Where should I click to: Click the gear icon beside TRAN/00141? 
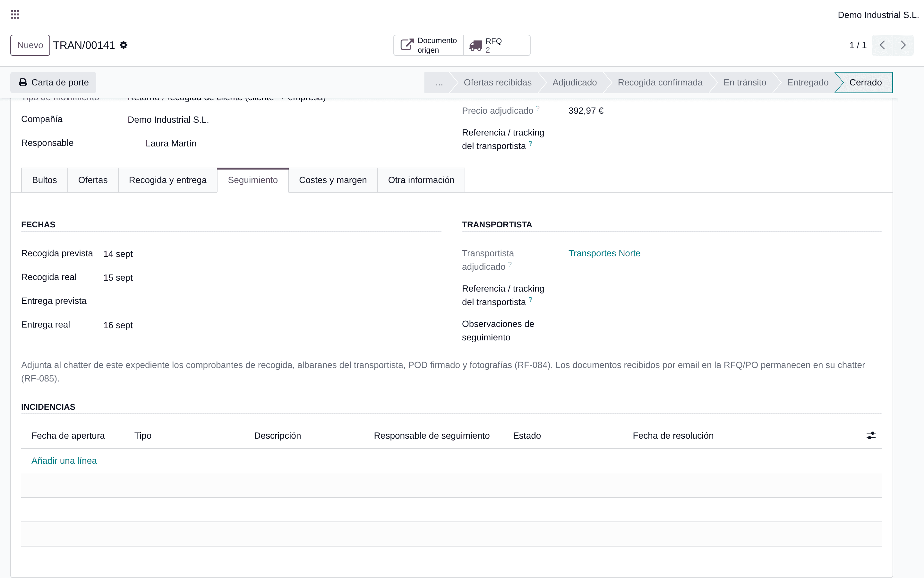[x=123, y=45]
